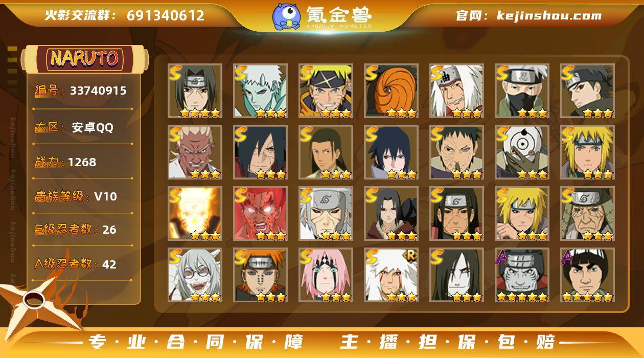Choose the A-rank bowl-cut Might Guy card

pyautogui.click(x=587, y=275)
